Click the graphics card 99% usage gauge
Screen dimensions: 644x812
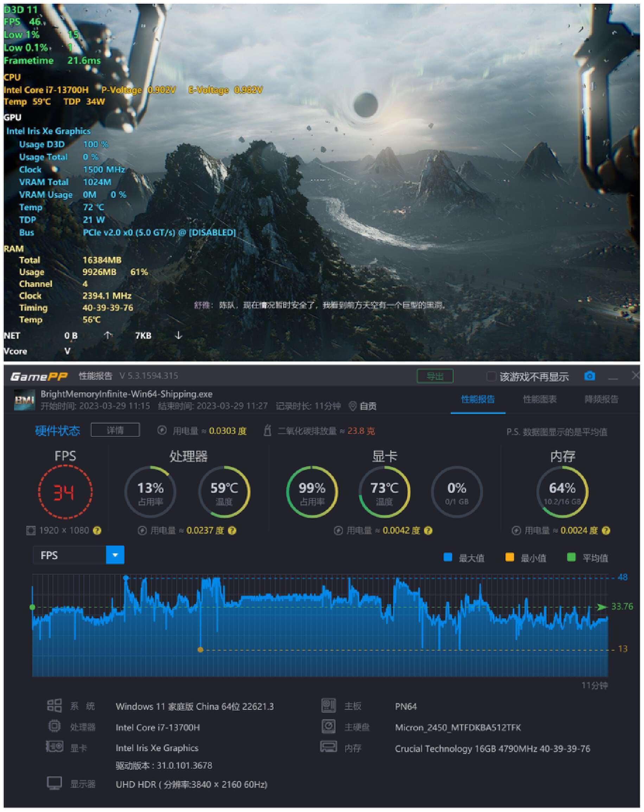click(312, 492)
